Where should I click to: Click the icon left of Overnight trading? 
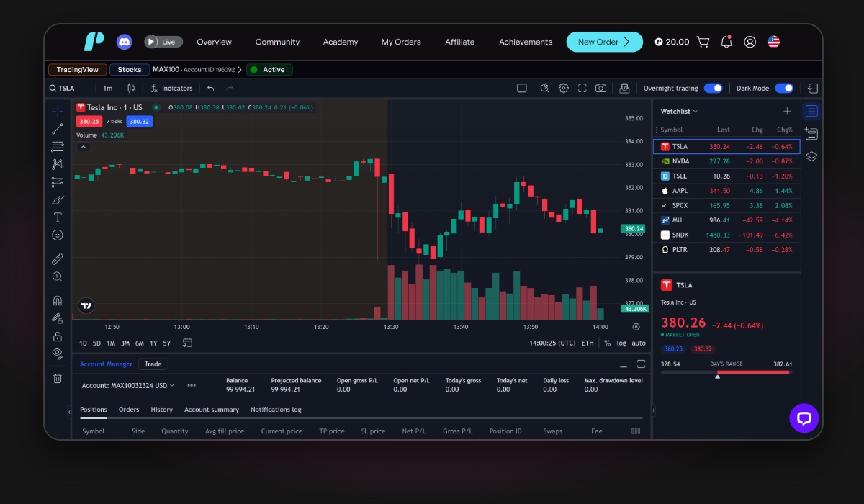624,88
